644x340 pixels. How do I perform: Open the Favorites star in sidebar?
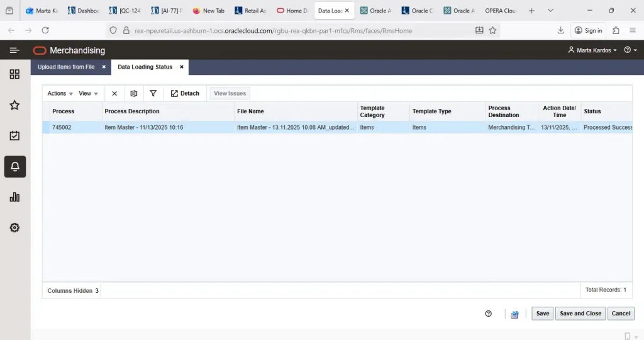coord(14,105)
